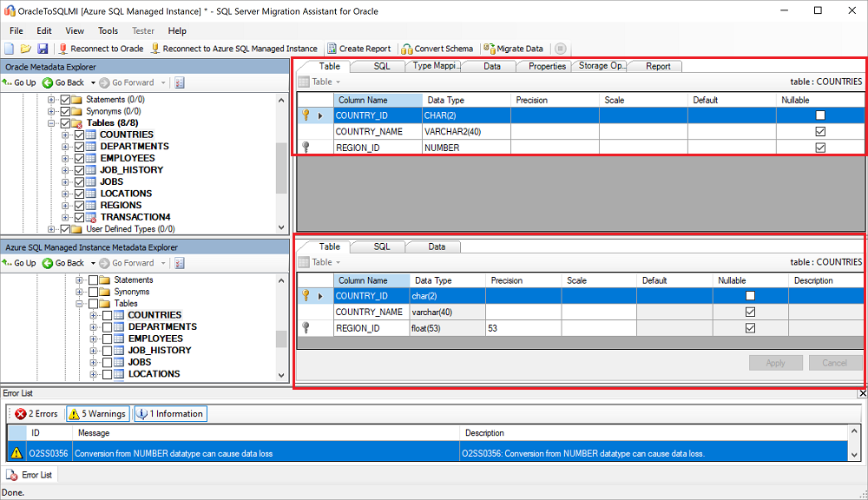Viewport: 868px width, 500px height.
Task: Open the Go Back dropdown arrow
Action: [92, 82]
